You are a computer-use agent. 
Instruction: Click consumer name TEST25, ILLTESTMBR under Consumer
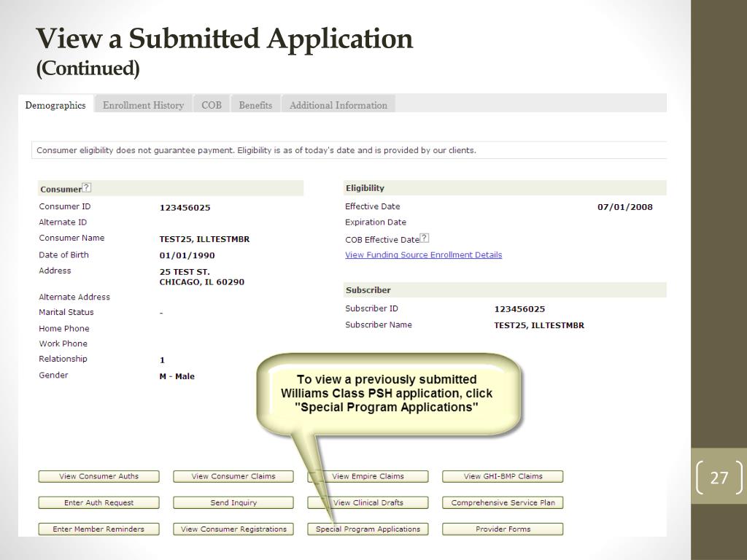[x=204, y=239]
